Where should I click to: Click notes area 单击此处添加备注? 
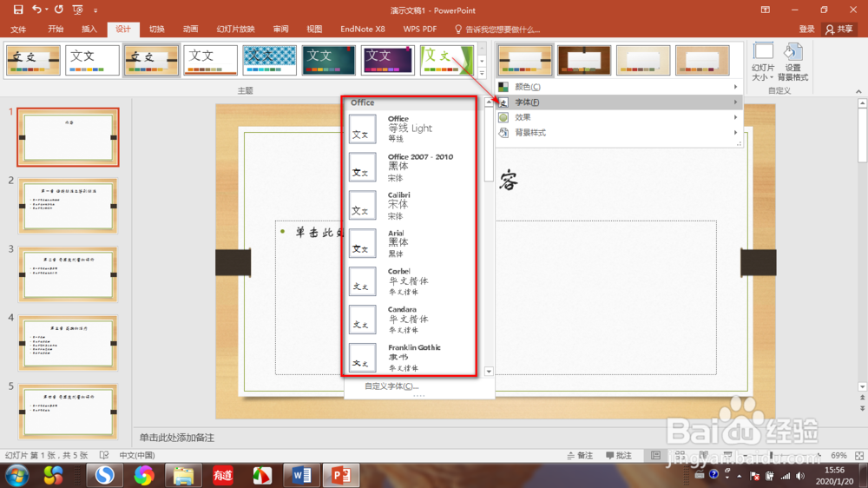click(176, 438)
